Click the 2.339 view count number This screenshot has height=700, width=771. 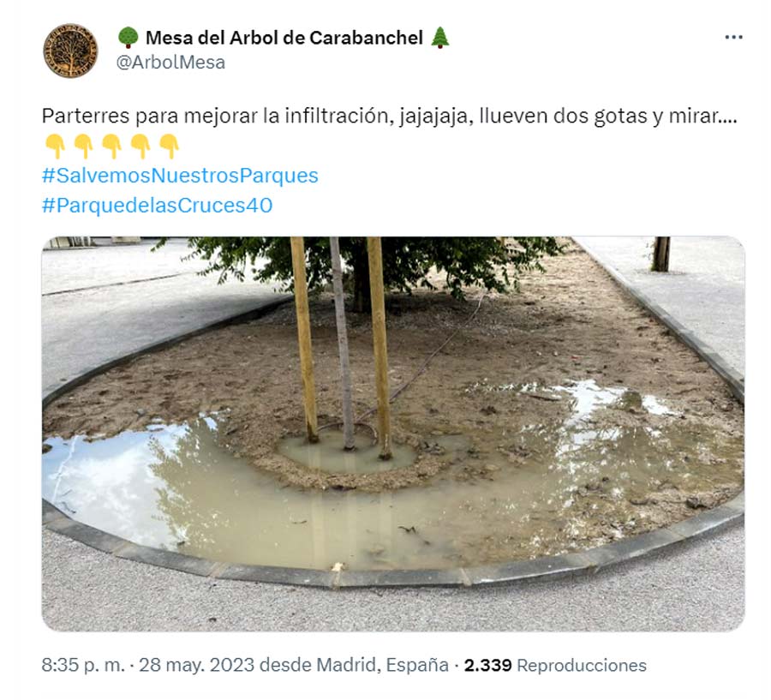click(487, 665)
